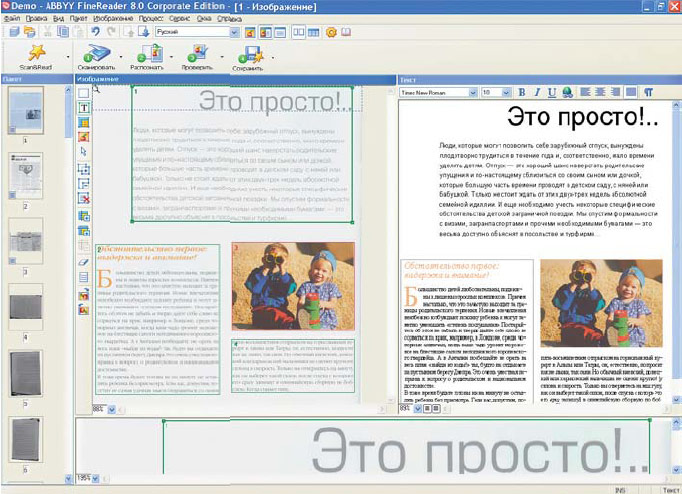Click the New Batch icon in toolbar
682x494 pixels.
14,32
